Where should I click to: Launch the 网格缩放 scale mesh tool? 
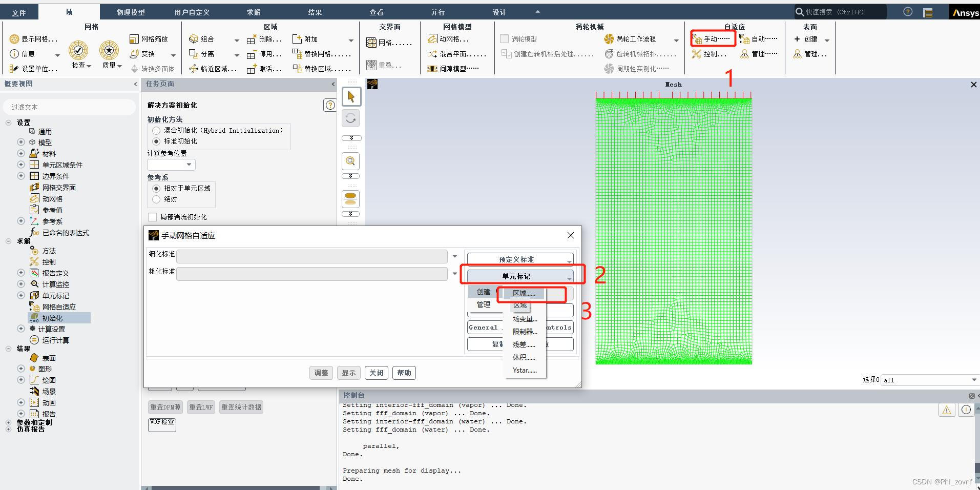tap(151, 38)
